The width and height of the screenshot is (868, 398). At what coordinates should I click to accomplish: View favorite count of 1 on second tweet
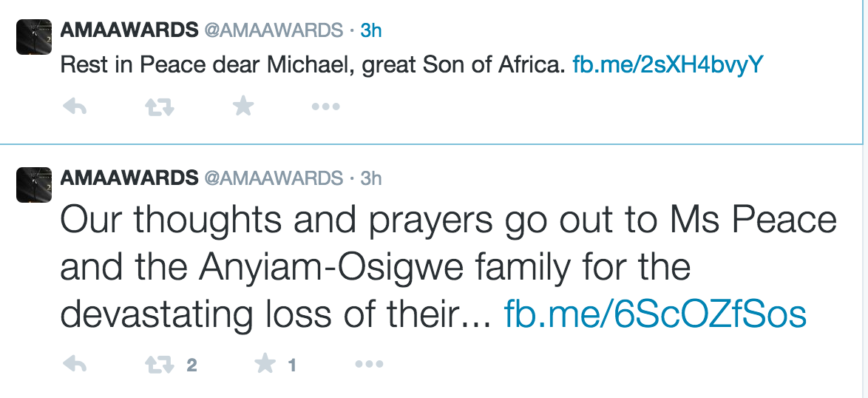[x=292, y=365]
